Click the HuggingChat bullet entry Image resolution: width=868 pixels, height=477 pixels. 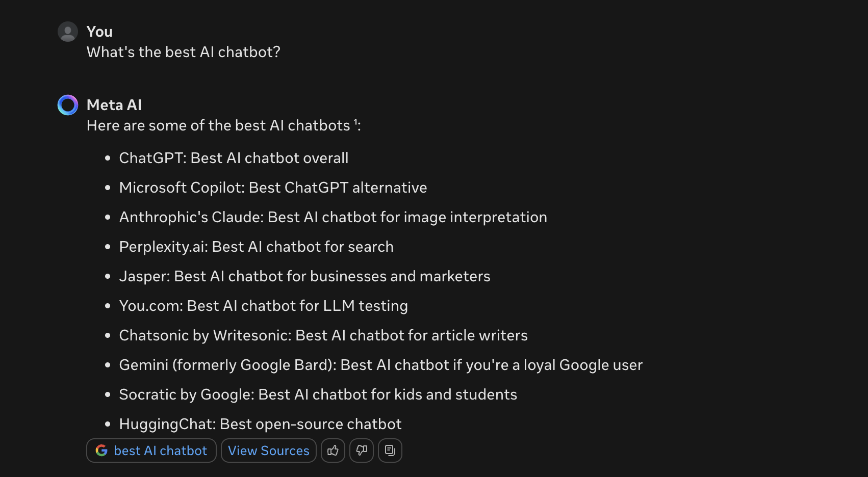click(260, 423)
